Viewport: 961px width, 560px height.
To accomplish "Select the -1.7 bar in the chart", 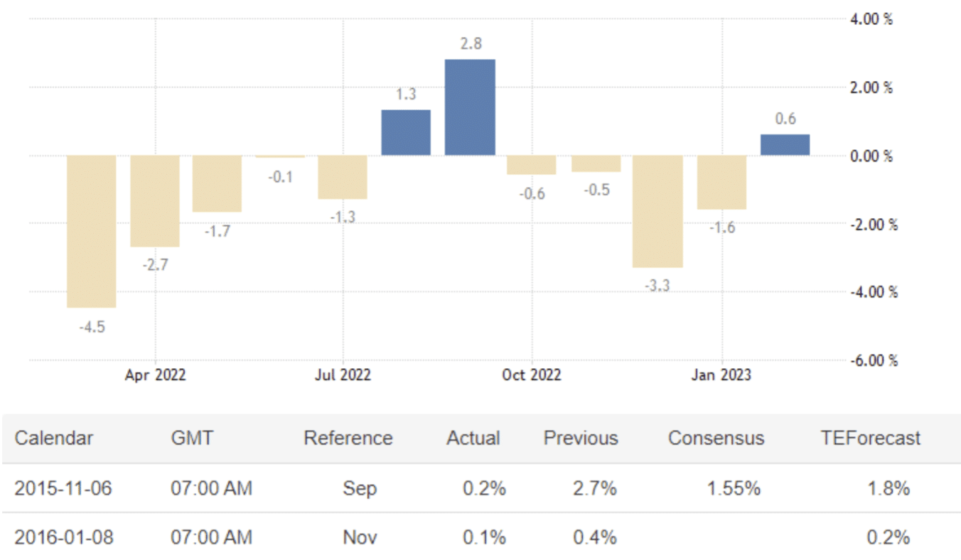I will coord(217,184).
